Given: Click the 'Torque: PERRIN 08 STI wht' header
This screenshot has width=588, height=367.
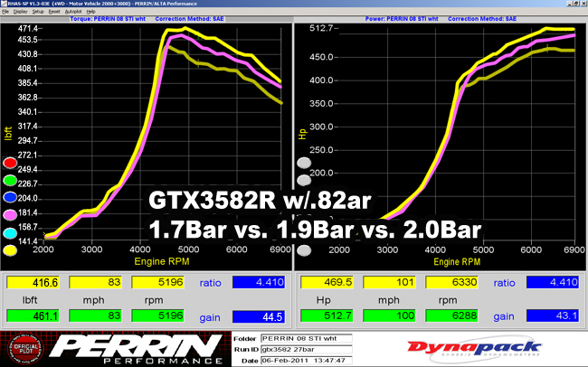Looking at the screenshot, I should pos(108,19).
